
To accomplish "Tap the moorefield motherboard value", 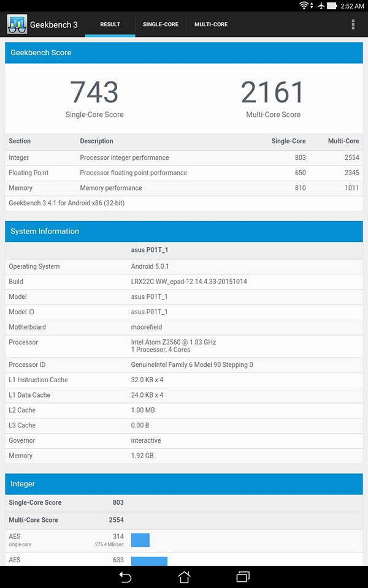I will tap(147, 327).
